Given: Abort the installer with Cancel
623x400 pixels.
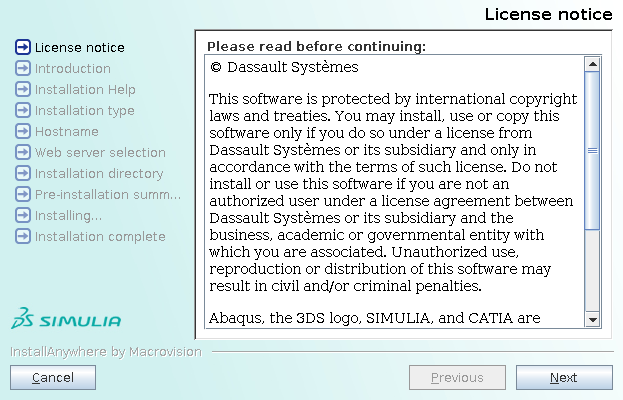Looking at the screenshot, I should 53,377.
